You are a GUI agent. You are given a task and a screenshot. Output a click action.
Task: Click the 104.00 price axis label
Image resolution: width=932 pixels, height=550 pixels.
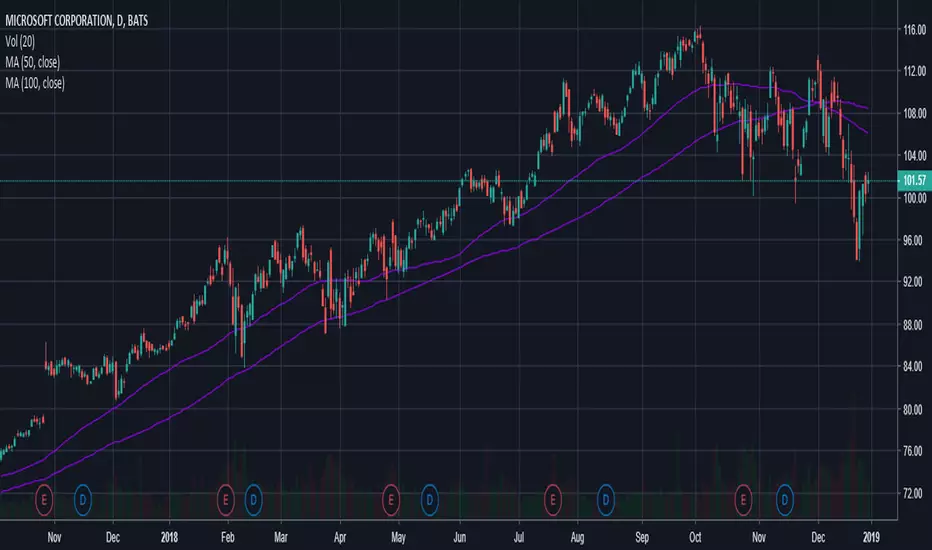tap(914, 156)
